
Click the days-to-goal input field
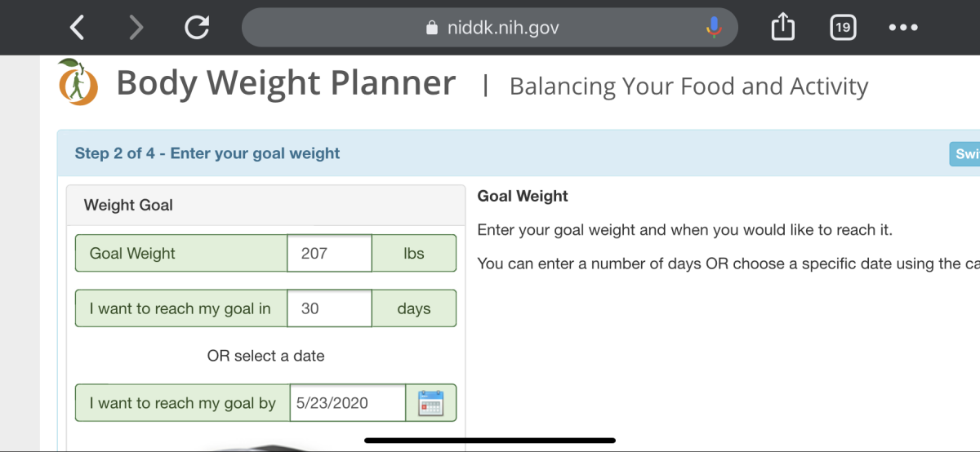tap(329, 309)
